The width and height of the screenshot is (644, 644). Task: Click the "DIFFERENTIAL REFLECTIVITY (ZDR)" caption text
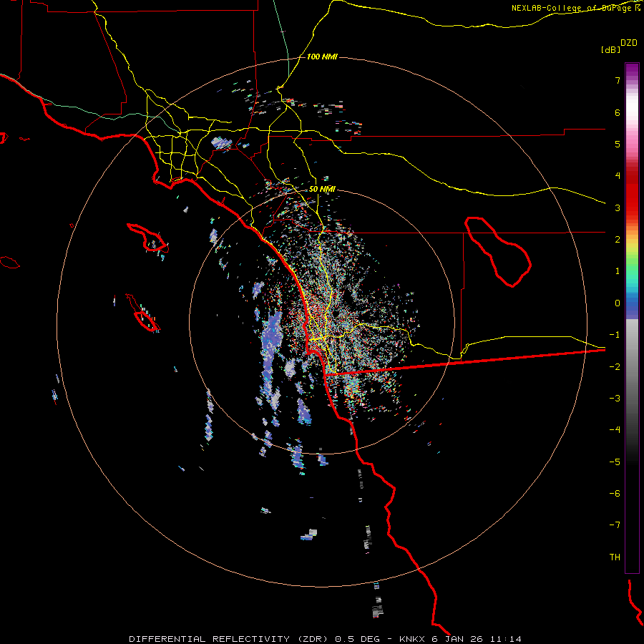pos(229,639)
